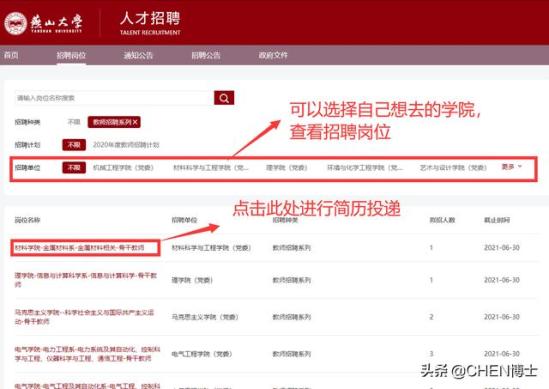549x389 pixels.
Task: Open 理学院-信息与计算科学系 job posting
Action: point(86,280)
